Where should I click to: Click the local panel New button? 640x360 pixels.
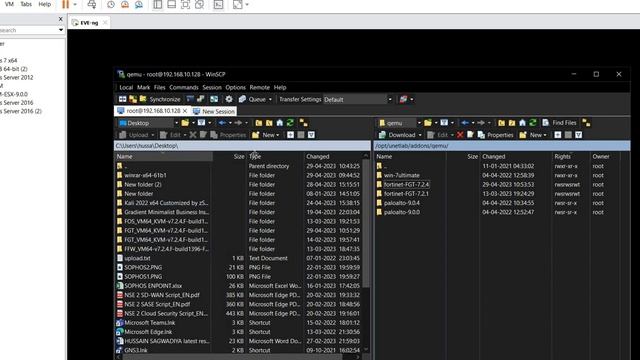265,135
